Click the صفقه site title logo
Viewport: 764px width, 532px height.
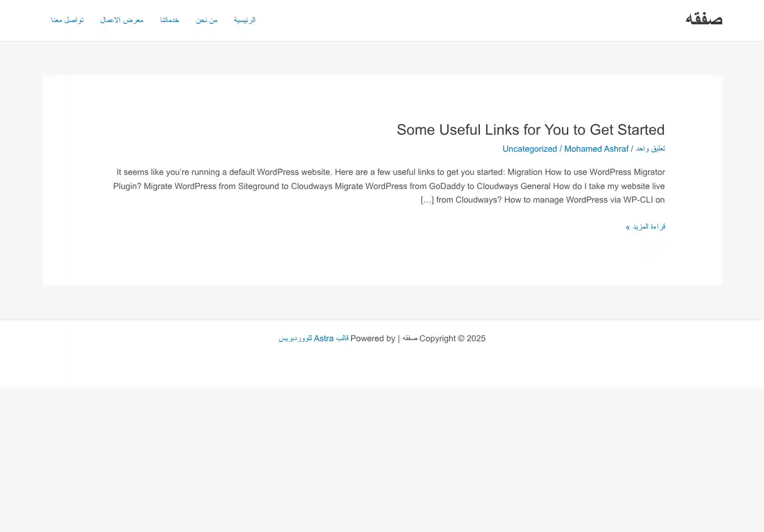tap(703, 19)
